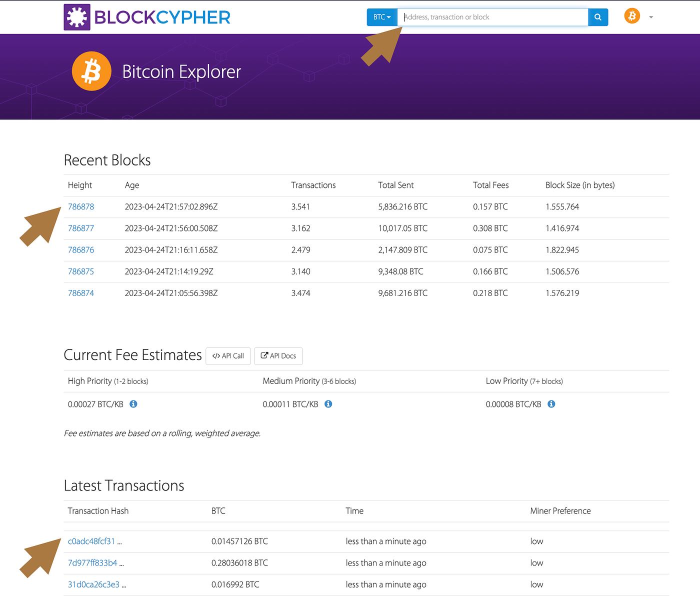The image size is (700, 599).
Task: Click the 0.157 BTC total fees value
Action: (x=490, y=207)
